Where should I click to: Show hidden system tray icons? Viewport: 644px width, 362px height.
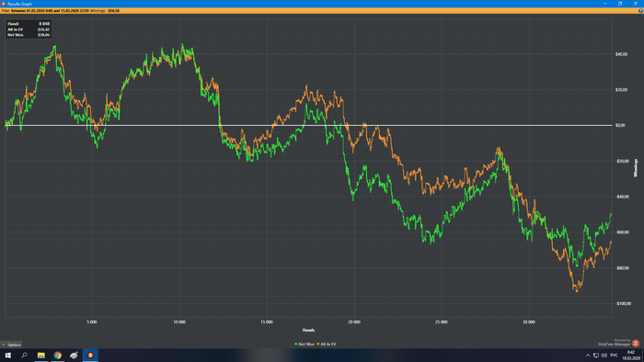[588, 356]
